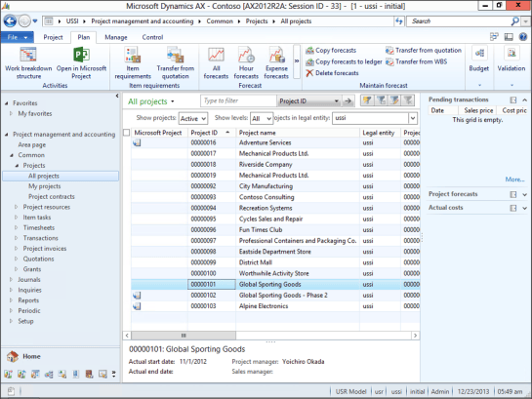Image resolution: width=532 pixels, height=399 pixels.
Task: Collapse the navigation pane arrow
Action: pyautogui.click(x=117, y=96)
